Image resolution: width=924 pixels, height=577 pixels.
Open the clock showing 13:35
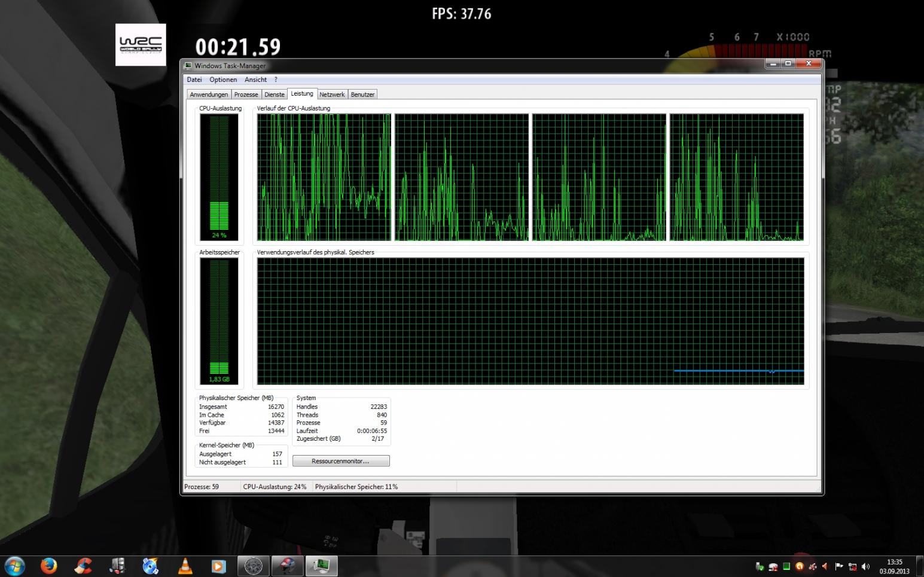pos(894,566)
